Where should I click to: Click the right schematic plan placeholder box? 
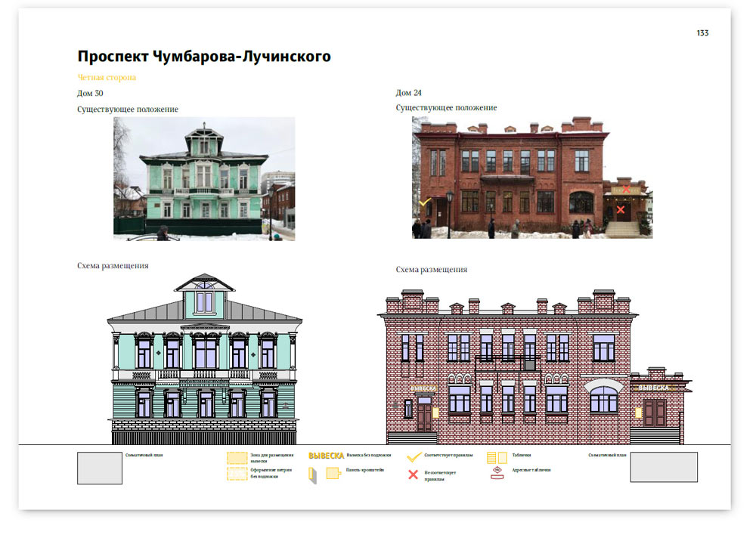(x=664, y=467)
